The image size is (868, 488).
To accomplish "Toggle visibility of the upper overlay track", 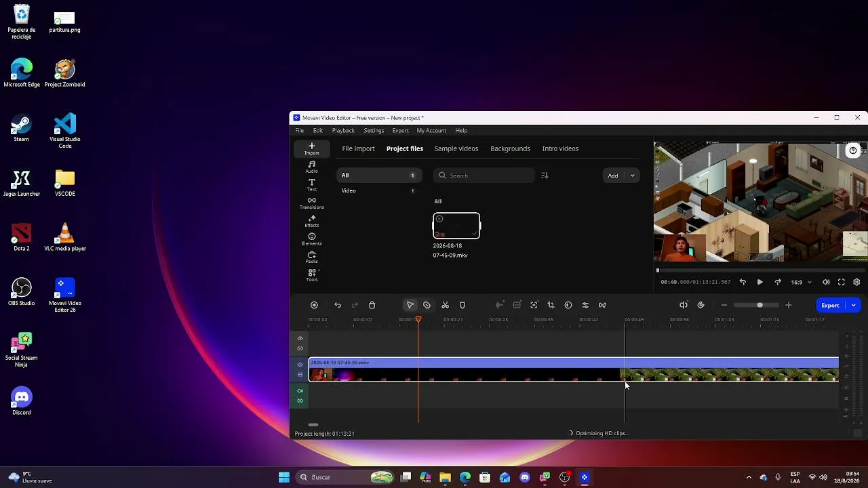I will pyautogui.click(x=300, y=338).
